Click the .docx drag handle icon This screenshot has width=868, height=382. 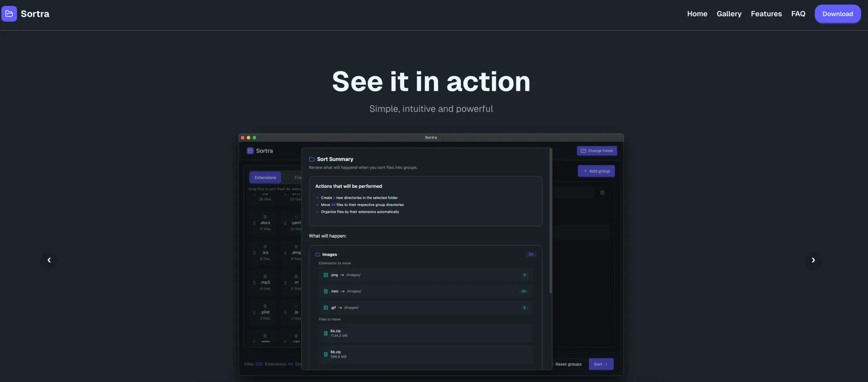(x=254, y=223)
